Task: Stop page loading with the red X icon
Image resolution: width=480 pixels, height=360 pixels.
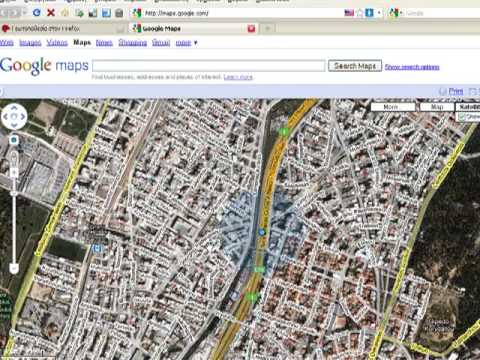Action: [x=51, y=13]
